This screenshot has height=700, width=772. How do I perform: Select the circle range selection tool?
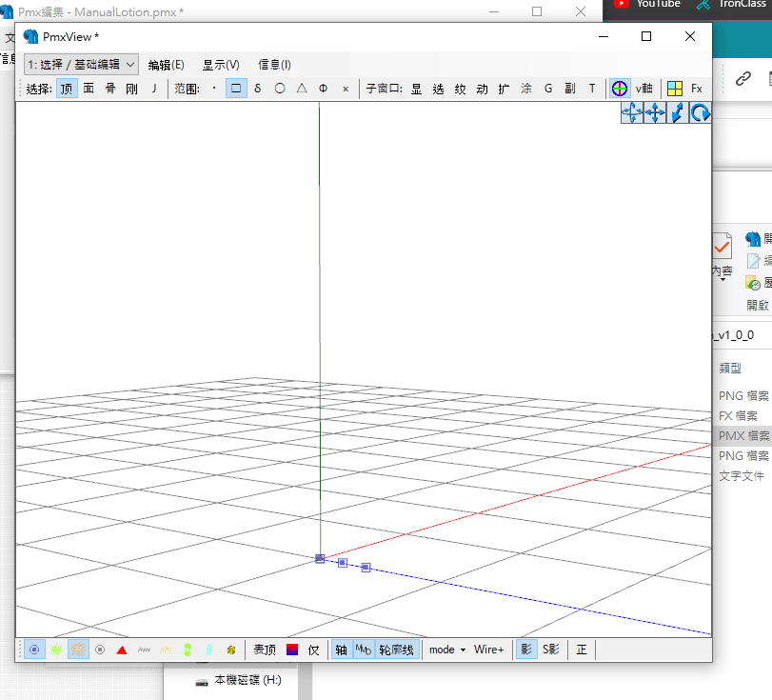[280, 89]
